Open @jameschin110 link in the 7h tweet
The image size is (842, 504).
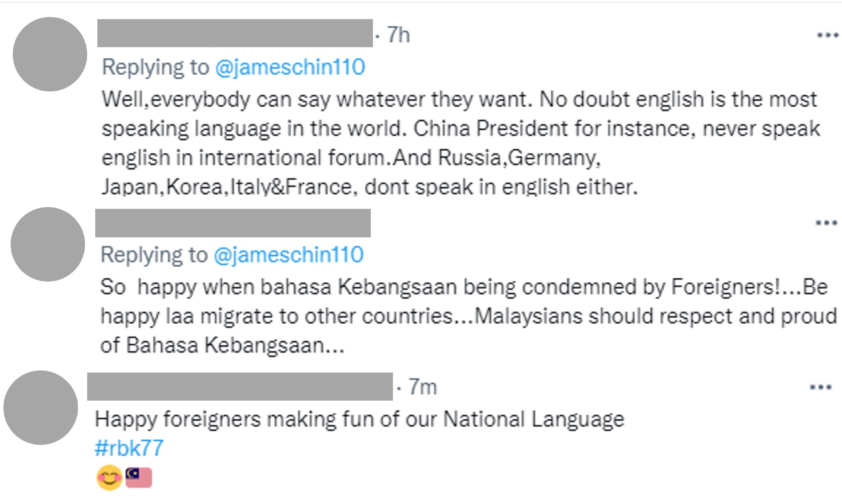tap(290, 67)
